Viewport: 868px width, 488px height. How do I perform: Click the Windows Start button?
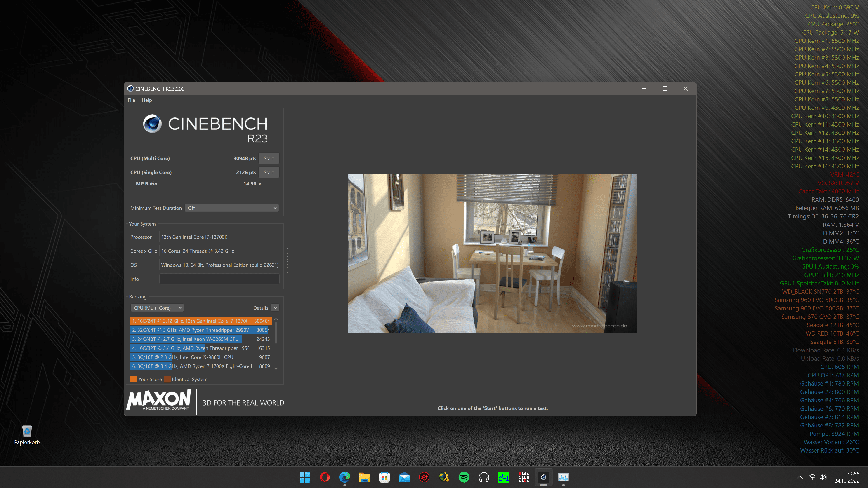pyautogui.click(x=305, y=477)
